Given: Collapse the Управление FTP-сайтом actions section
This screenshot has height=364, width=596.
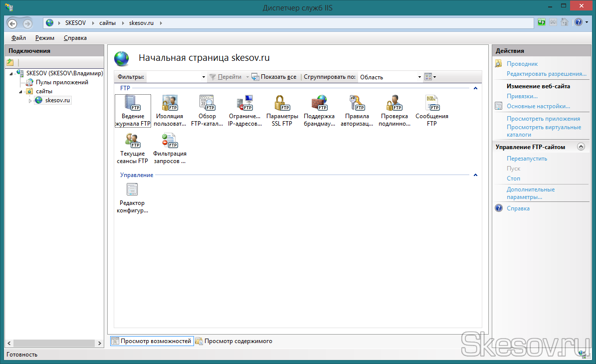Looking at the screenshot, I should pyautogui.click(x=581, y=147).
